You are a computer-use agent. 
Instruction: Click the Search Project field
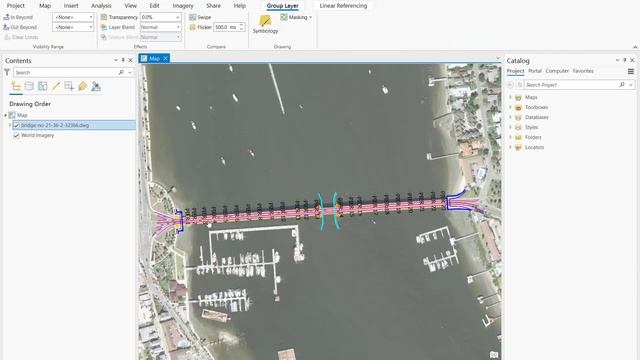(x=570, y=84)
